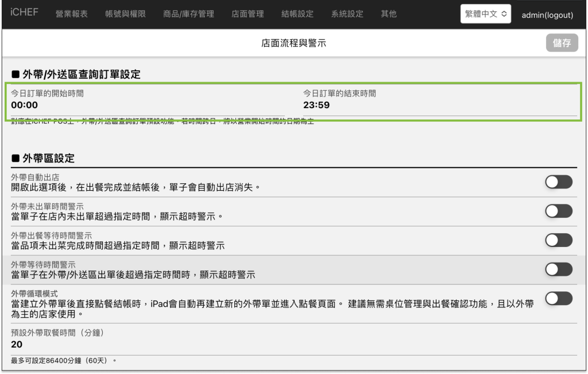Open the 店面管理 menu
588x374 pixels.
[248, 14]
